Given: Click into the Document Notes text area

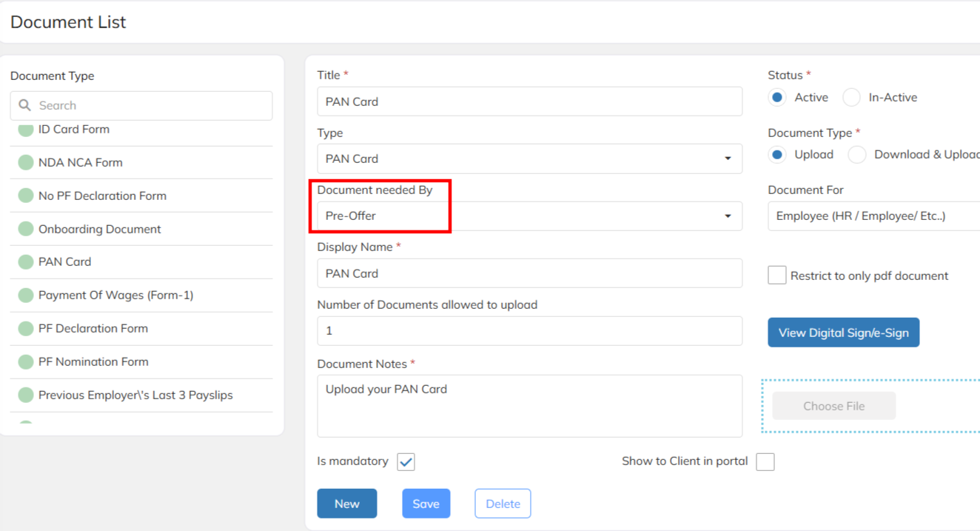Looking at the screenshot, I should tap(529, 406).
